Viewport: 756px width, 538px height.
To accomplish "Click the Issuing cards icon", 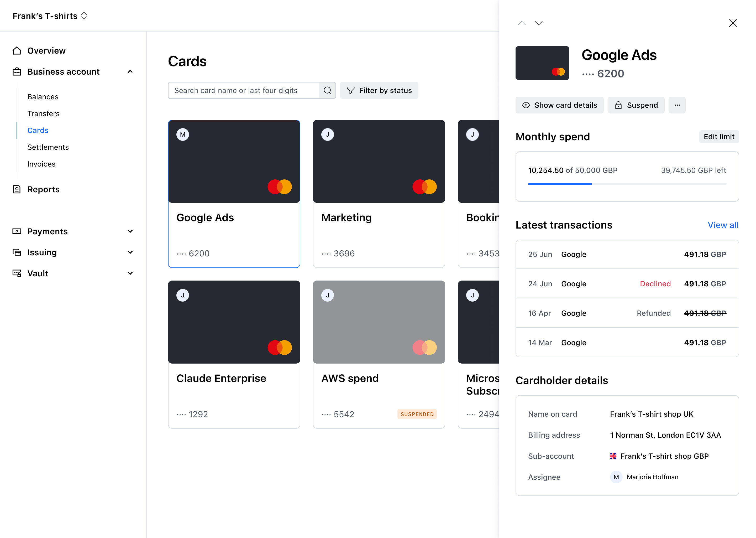I will pos(17,252).
